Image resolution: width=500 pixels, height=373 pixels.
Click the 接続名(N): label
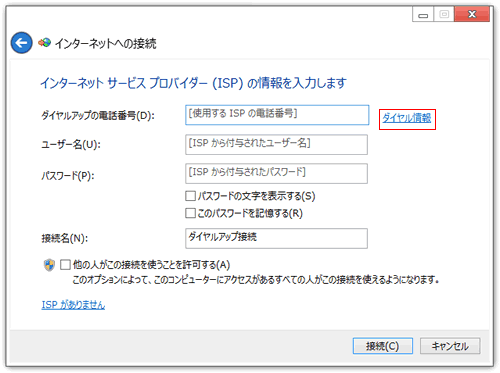pyautogui.click(x=65, y=238)
